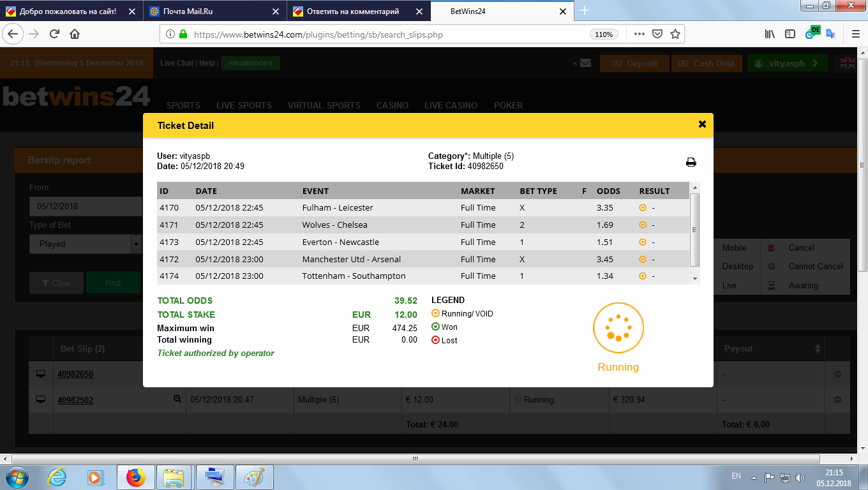Open Firefox hamburger menu

coord(856,34)
